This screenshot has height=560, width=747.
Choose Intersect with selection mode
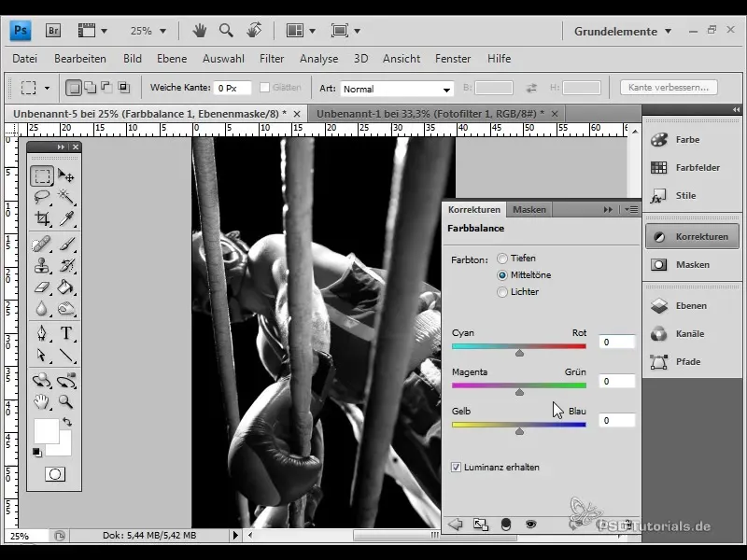(x=123, y=88)
